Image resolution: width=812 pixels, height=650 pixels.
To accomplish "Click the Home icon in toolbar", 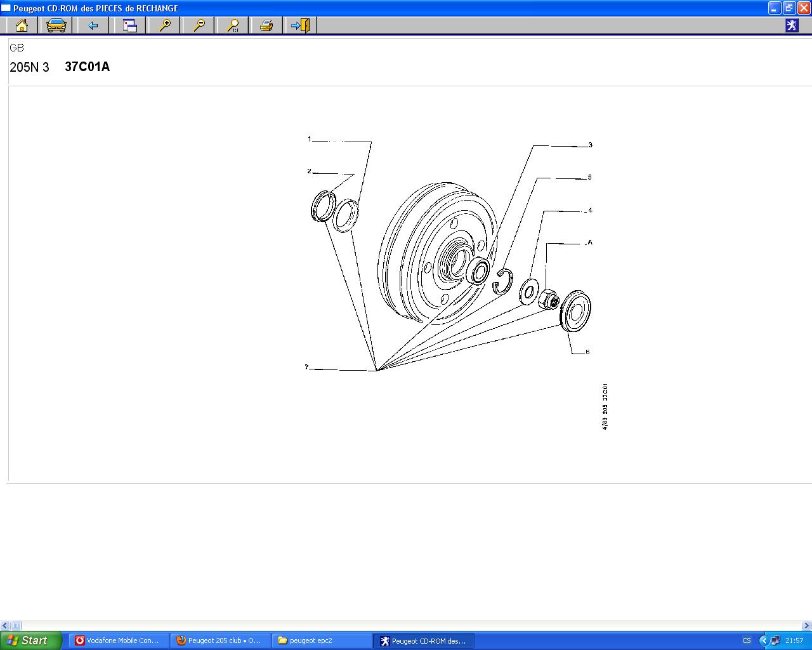I will (22, 25).
